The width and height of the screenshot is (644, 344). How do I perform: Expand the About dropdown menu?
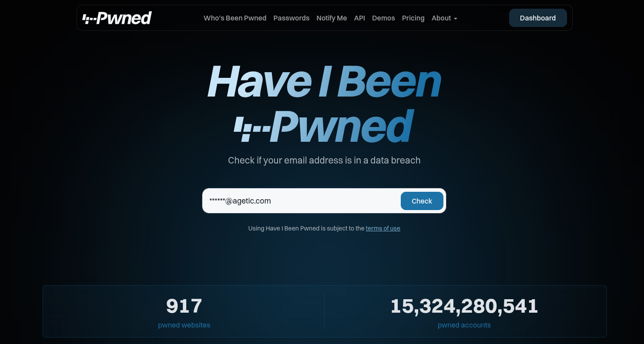pyautogui.click(x=444, y=18)
